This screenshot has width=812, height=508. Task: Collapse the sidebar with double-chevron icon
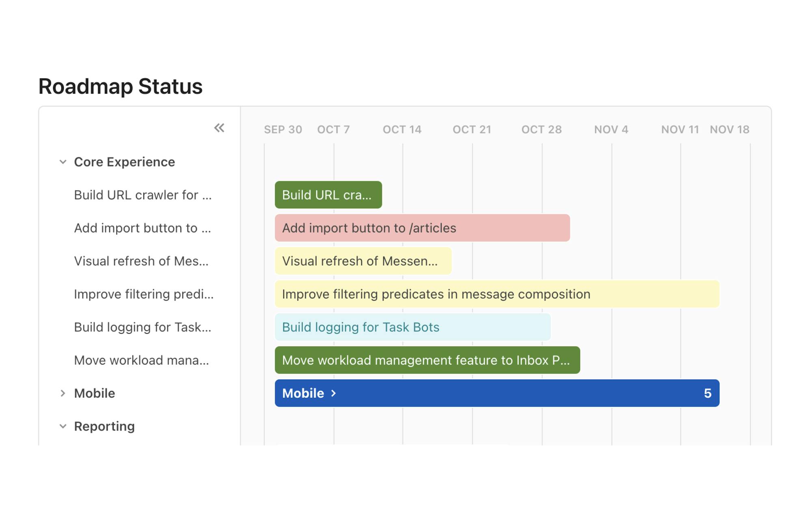point(219,128)
